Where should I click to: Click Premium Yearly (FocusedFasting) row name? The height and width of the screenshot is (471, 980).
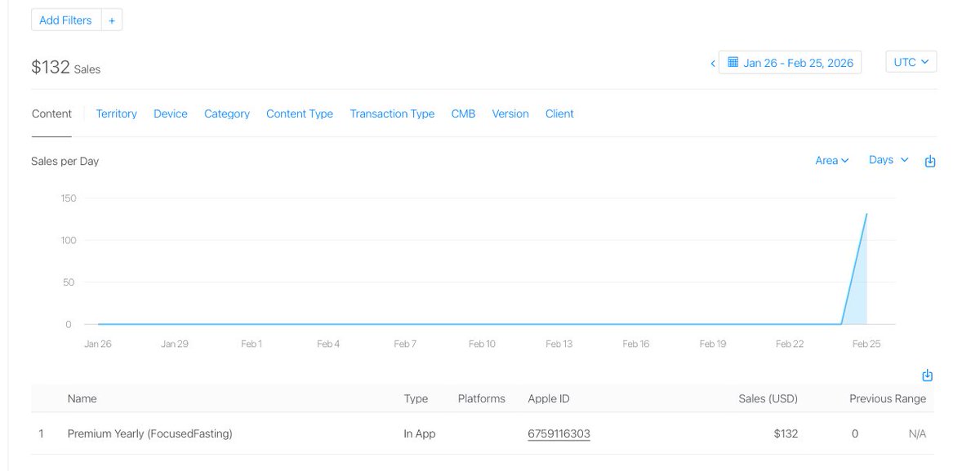[150, 434]
